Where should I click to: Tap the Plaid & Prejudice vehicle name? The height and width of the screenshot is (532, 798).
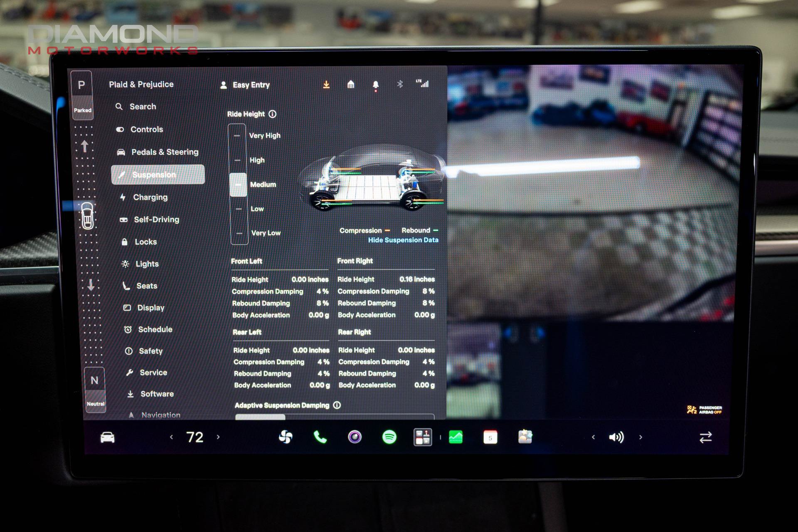pos(141,84)
